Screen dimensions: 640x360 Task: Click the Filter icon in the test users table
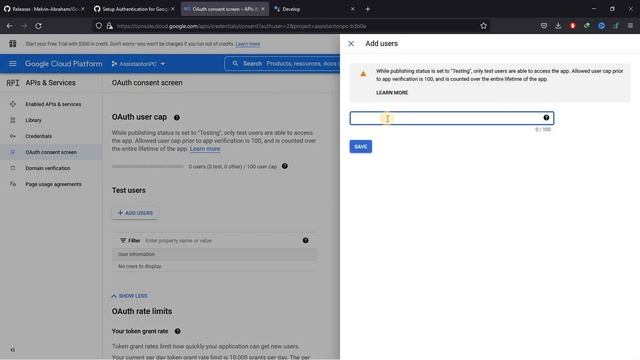pos(123,241)
